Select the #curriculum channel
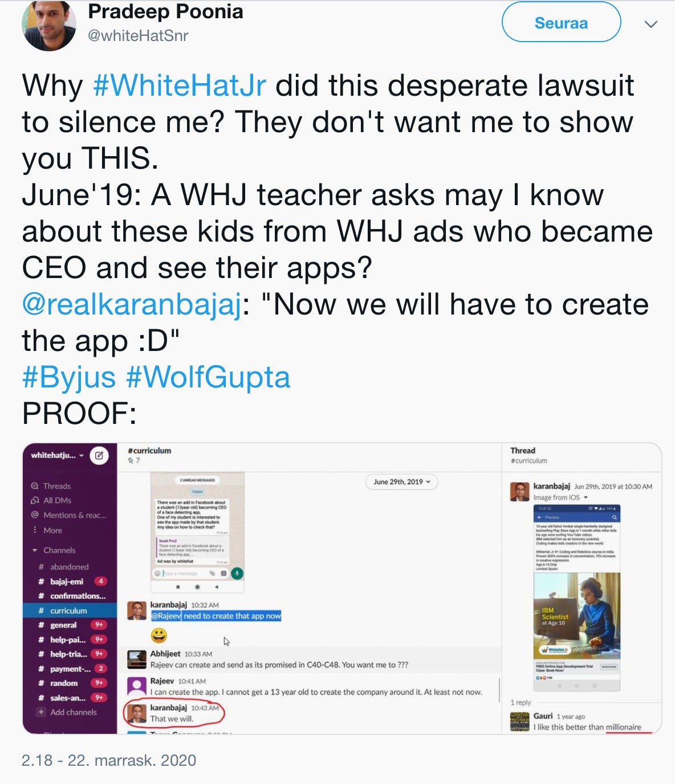Image resolution: width=675 pixels, height=784 pixels. tap(70, 610)
